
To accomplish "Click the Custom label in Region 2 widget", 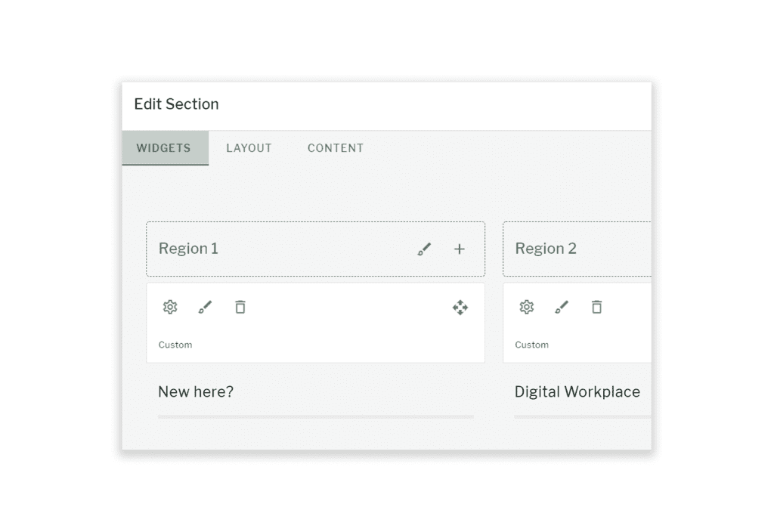I will [531, 345].
